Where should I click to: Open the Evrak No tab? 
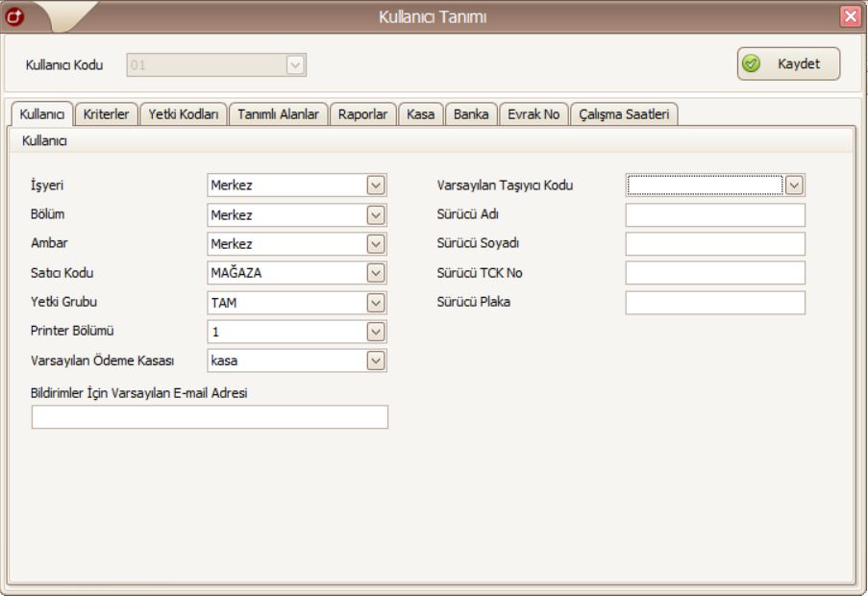[533, 114]
